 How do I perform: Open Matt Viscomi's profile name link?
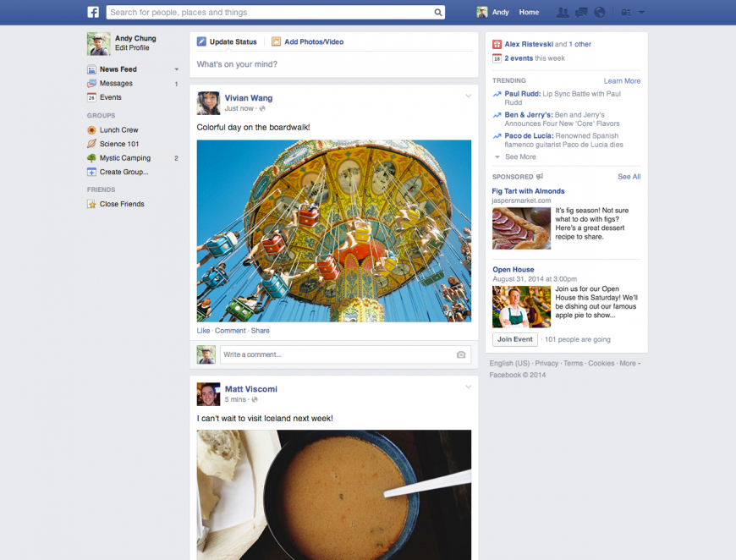click(250, 389)
